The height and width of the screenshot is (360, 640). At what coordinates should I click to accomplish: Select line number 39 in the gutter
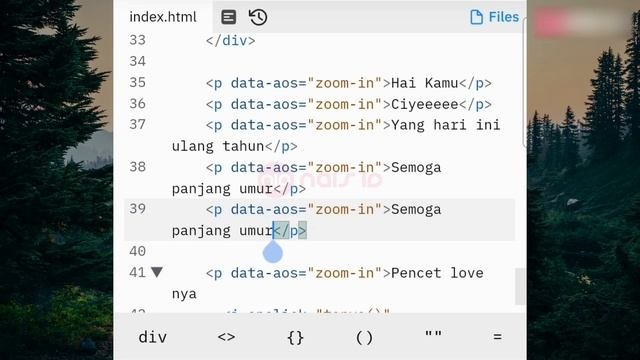tap(138, 209)
